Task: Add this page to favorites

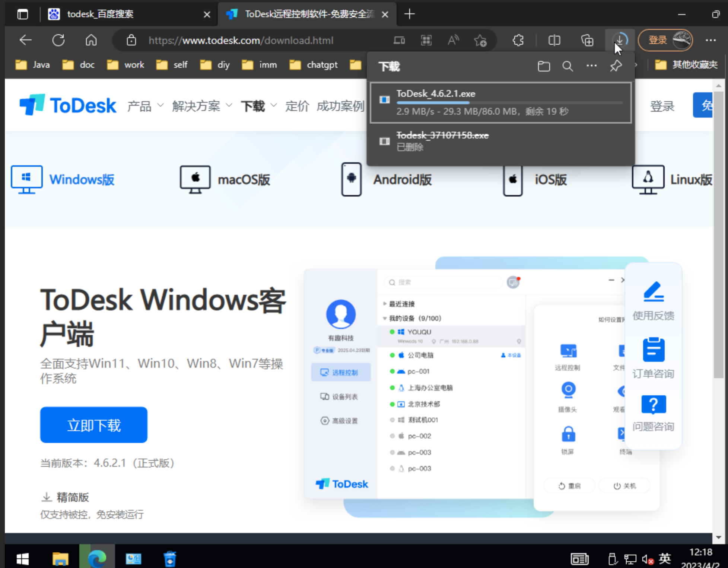Action: click(x=480, y=40)
